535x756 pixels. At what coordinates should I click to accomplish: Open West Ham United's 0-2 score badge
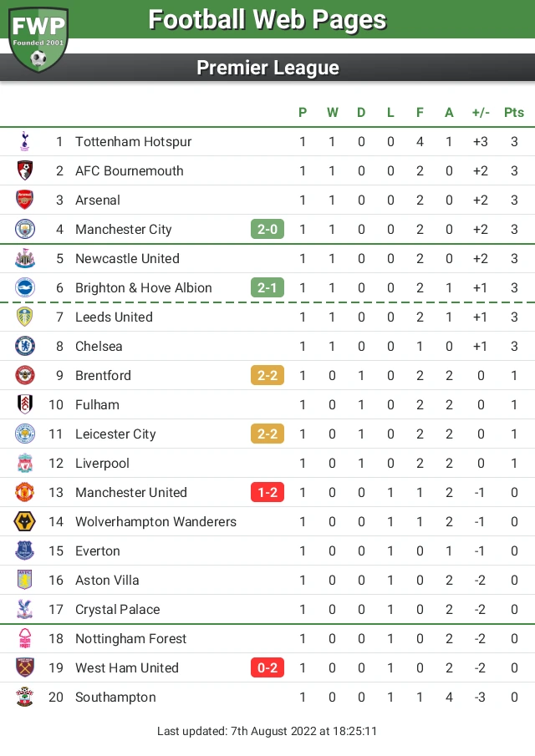(x=267, y=667)
